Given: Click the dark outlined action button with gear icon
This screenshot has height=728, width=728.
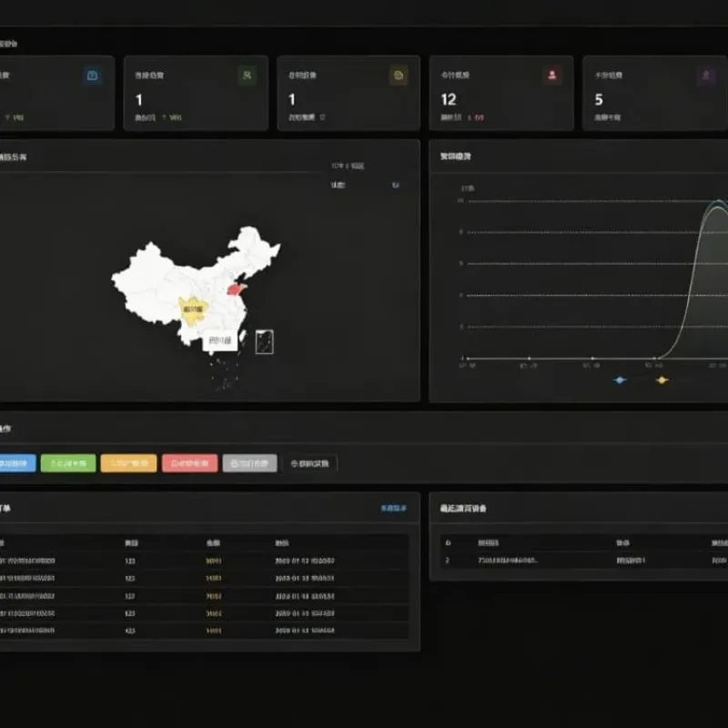Looking at the screenshot, I should pos(309,463).
